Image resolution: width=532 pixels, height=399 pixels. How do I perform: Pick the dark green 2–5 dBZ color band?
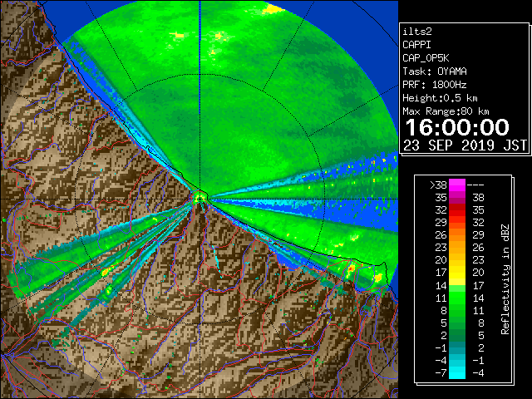(457, 335)
